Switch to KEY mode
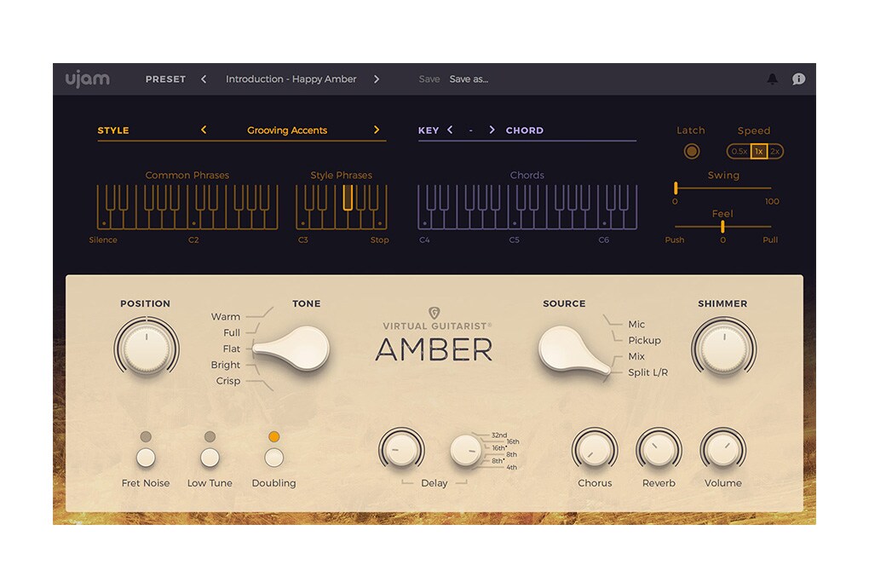 (429, 130)
